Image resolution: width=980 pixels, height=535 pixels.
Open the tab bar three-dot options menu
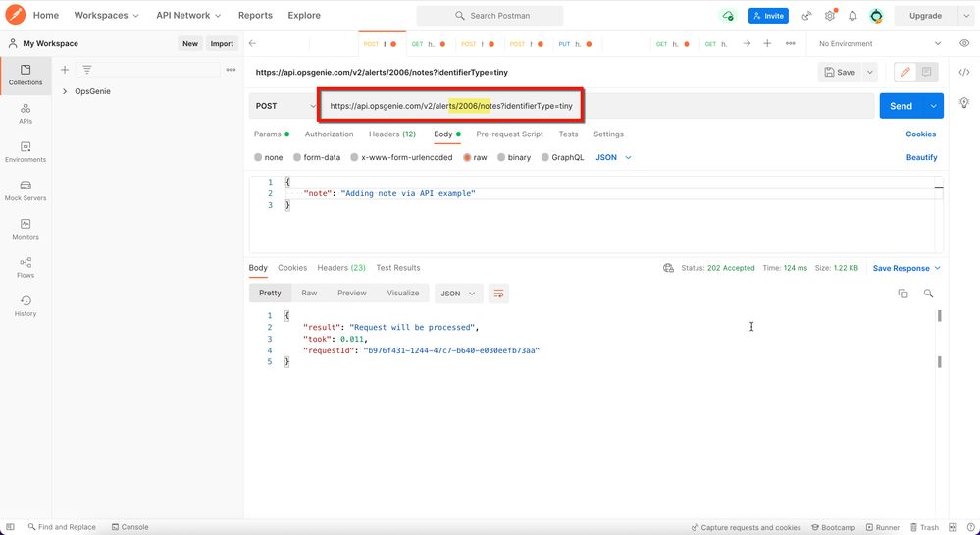tap(791, 43)
